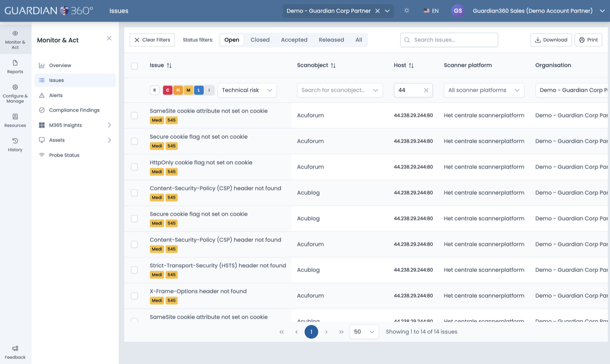Viewport: 610px width, 364px height.
Task: Toggle Critical severity filter C
Action: pos(168,90)
